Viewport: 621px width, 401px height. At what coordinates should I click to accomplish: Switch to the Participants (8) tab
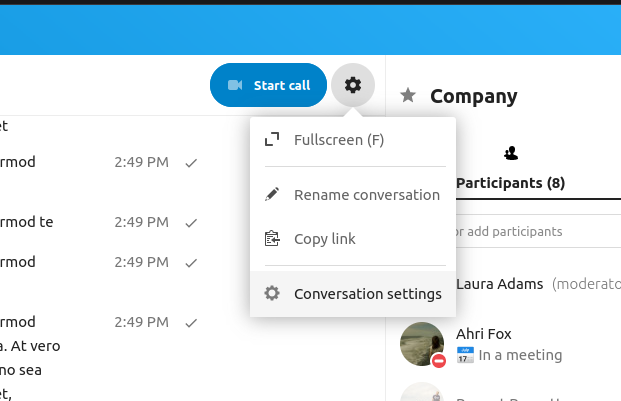click(x=511, y=183)
